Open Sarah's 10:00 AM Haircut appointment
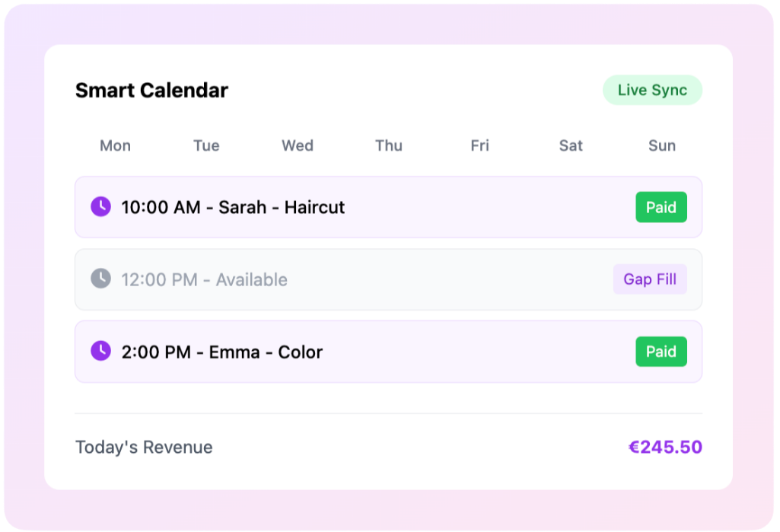The image size is (780, 532). tap(233, 207)
